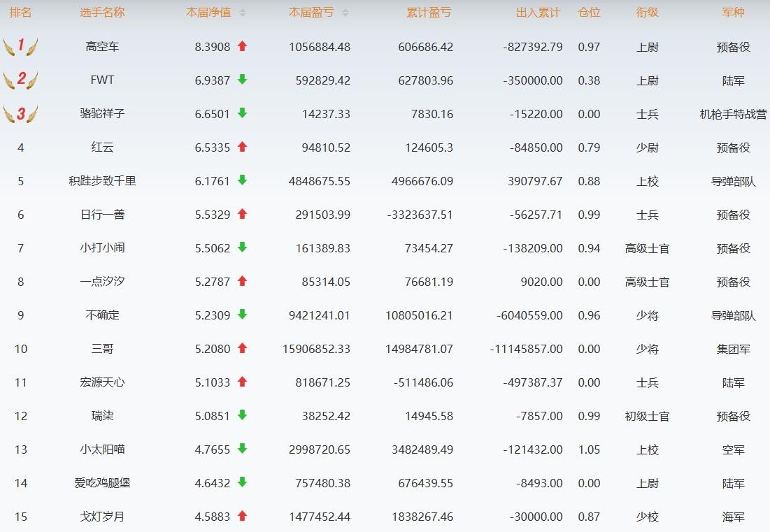Open player 爱吃鸡腿堡's entry
Screen dimensions: 770x532
[102, 483]
